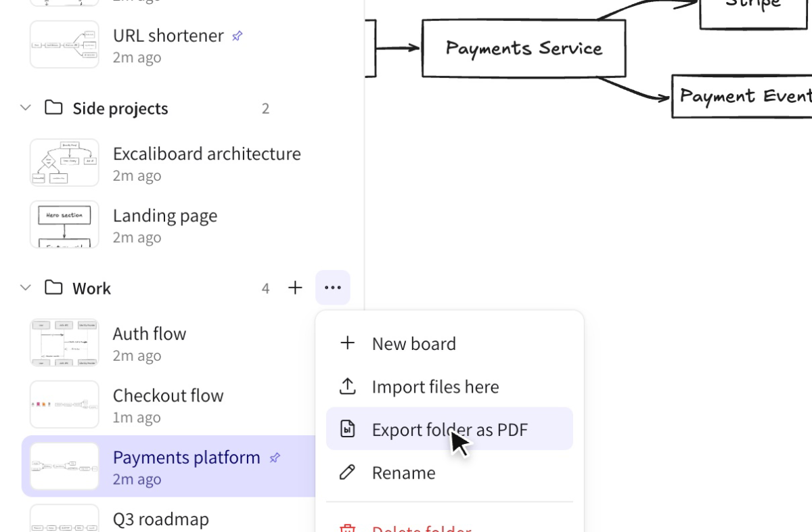Click the plus icon next to Work folder

click(295, 288)
